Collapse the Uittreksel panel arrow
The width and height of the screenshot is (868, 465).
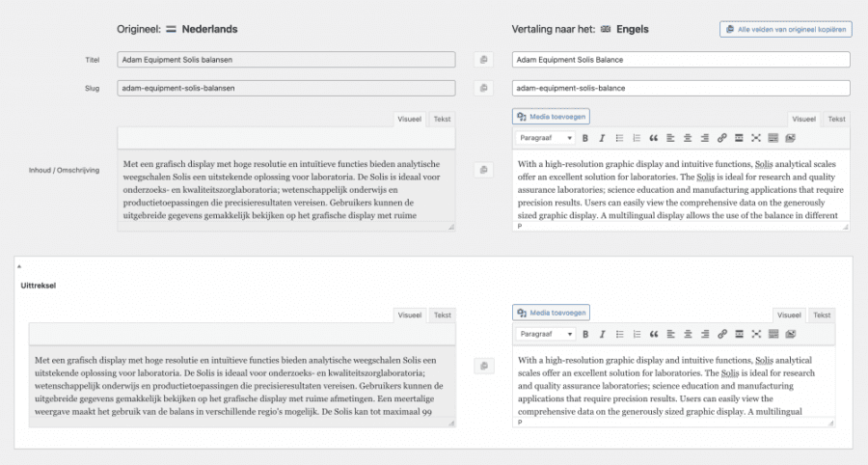pyautogui.click(x=19, y=266)
